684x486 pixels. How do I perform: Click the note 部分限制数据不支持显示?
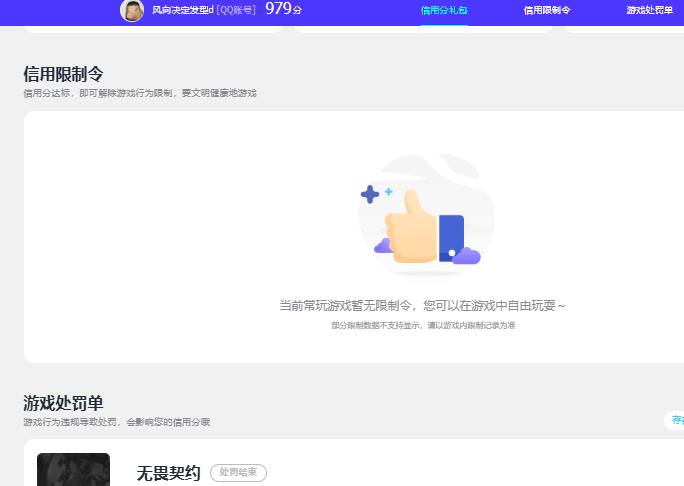point(376,325)
